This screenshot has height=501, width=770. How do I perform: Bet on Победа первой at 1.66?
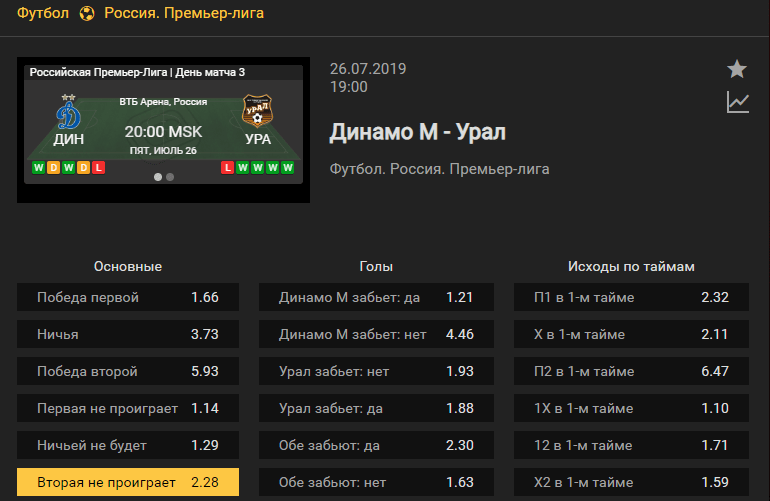click(x=128, y=297)
